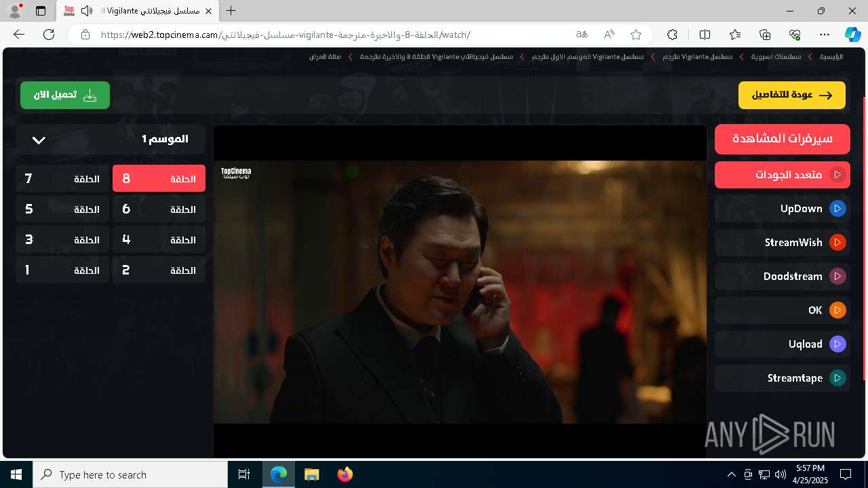Click the download icon on تحميل الان
868x488 pixels.
coord(90,96)
